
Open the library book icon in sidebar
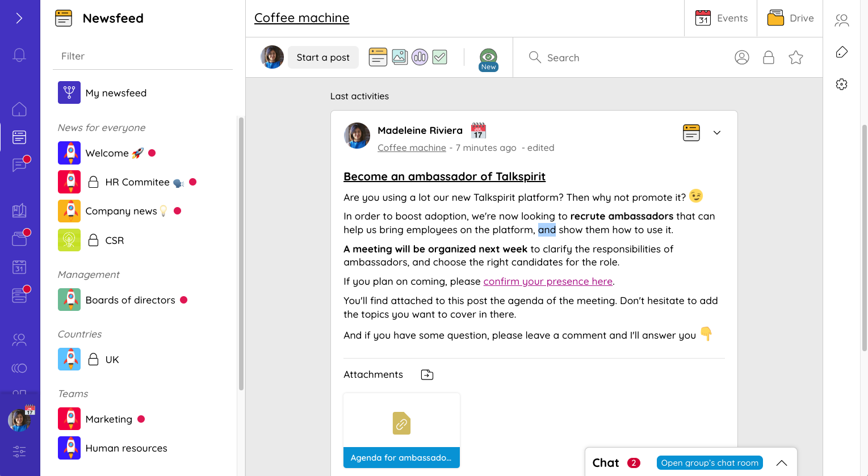19,210
